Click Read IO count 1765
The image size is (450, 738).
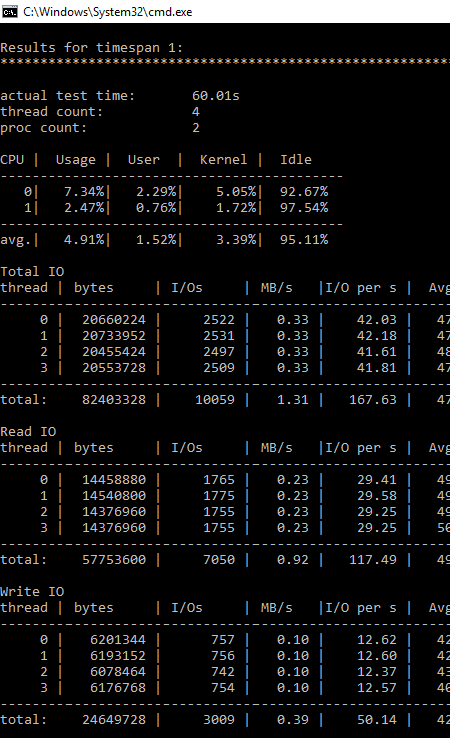pyautogui.click(x=219, y=480)
